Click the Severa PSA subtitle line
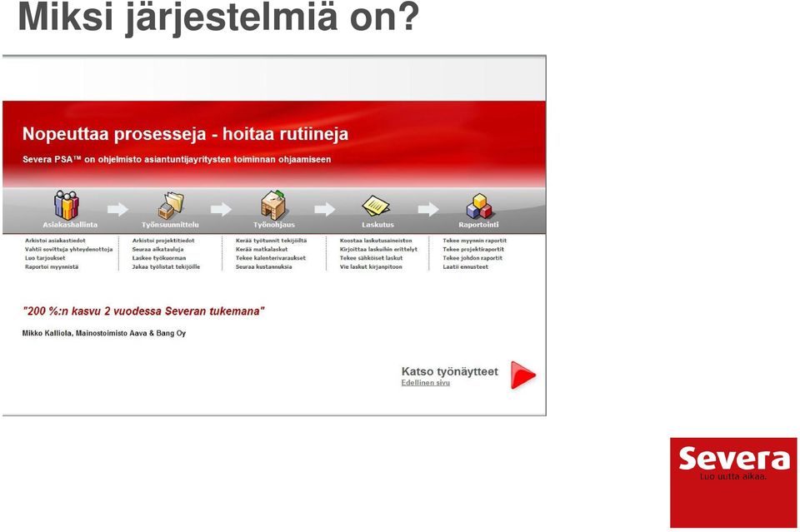The width and height of the screenshot is (800, 532). tap(177, 160)
